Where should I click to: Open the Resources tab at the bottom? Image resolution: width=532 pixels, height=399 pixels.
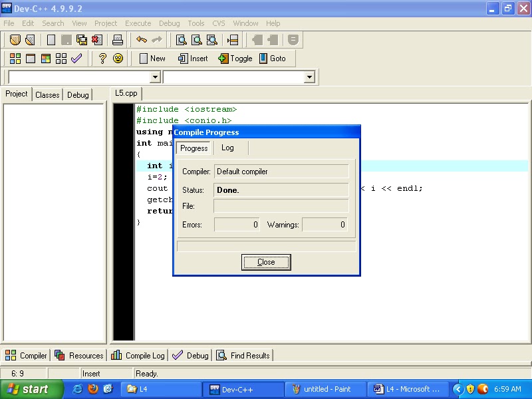[x=78, y=356]
